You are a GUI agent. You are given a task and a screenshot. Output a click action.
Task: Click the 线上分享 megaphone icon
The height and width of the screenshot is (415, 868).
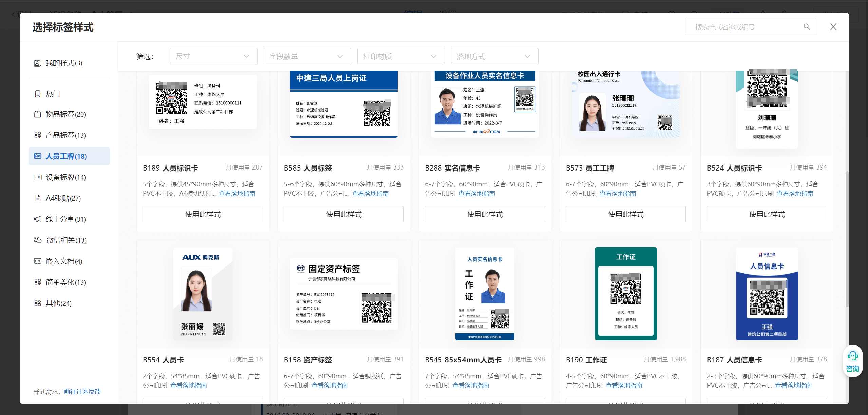37,219
